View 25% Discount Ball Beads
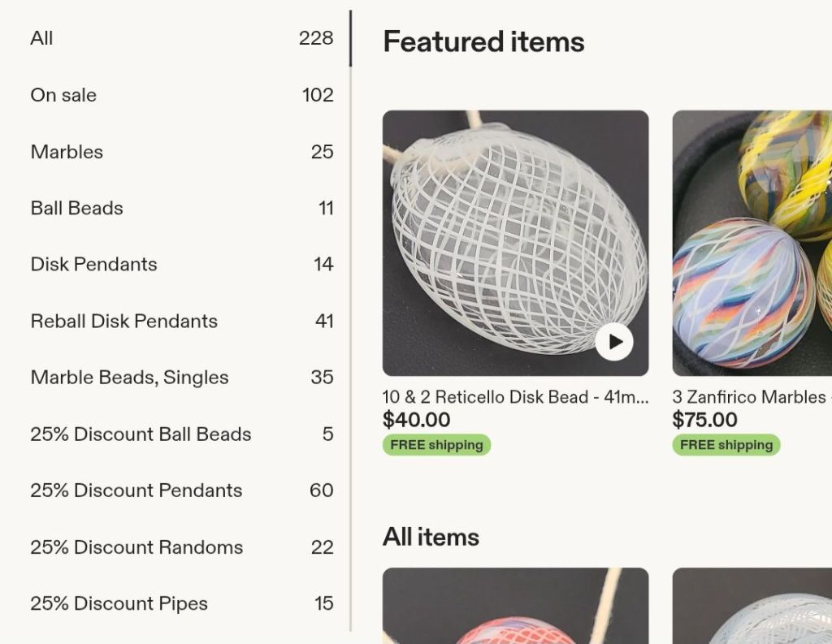The image size is (832, 644). click(182, 434)
